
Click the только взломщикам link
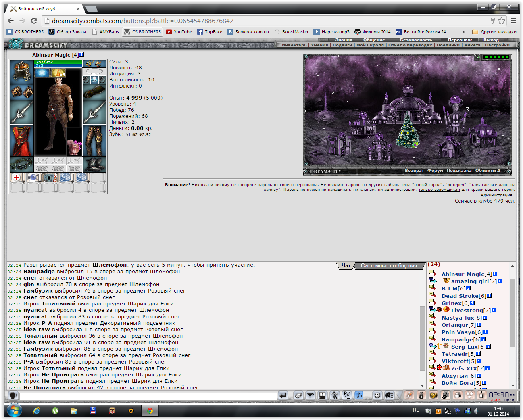439,190
